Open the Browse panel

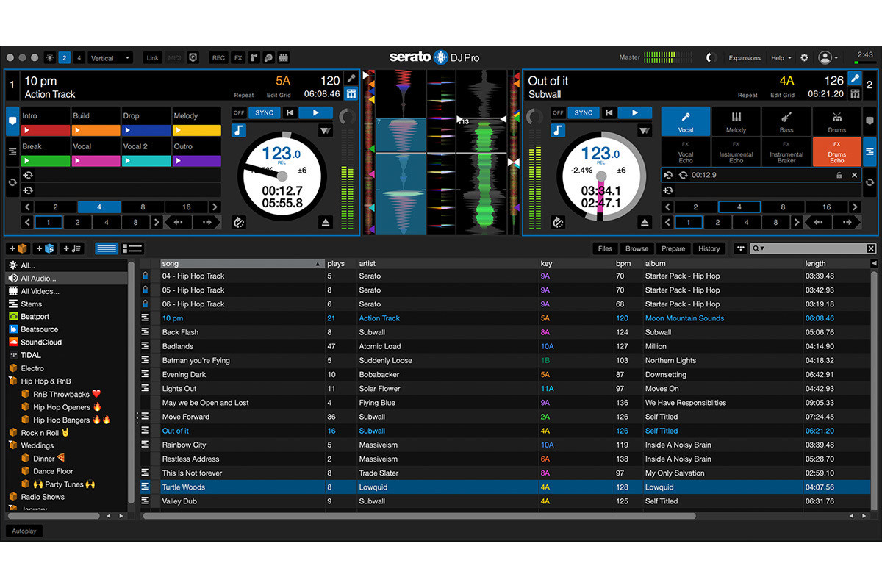point(637,248)
